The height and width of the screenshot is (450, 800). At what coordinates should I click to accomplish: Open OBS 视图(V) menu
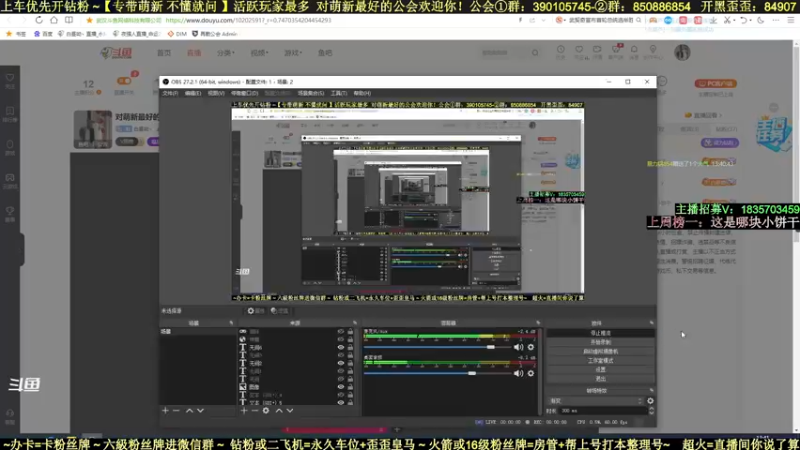tap(216, 93)
